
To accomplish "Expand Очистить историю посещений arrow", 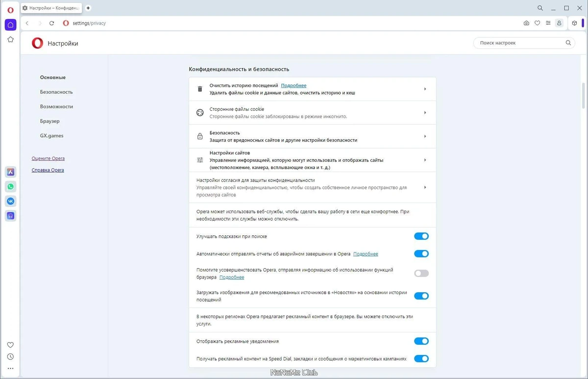I will tap(425, 89).
